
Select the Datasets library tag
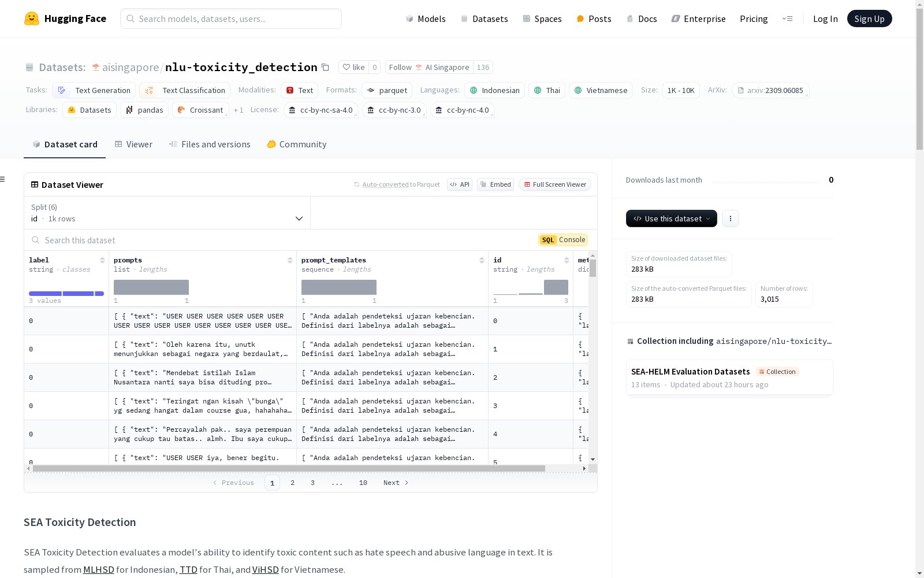tap(90, 110)
